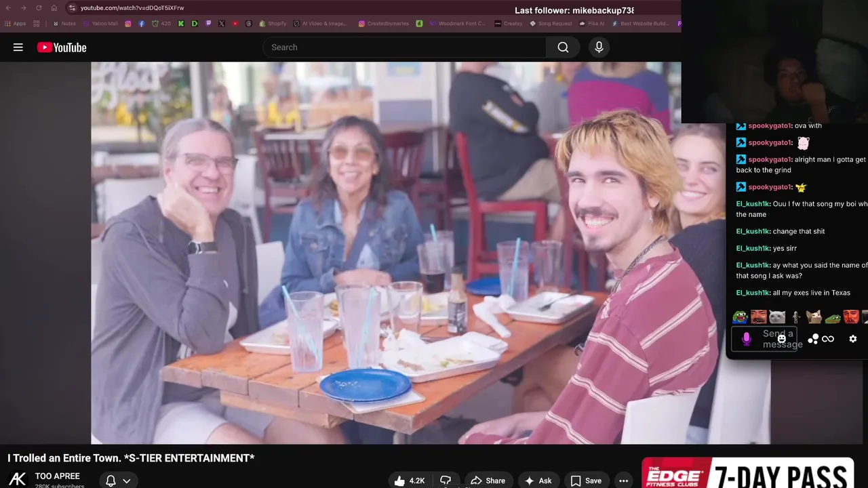Open the YouTube hamburger guide menu
Image resolution: width=868 pixels, height=488 pixels.
tap(18, 47)
